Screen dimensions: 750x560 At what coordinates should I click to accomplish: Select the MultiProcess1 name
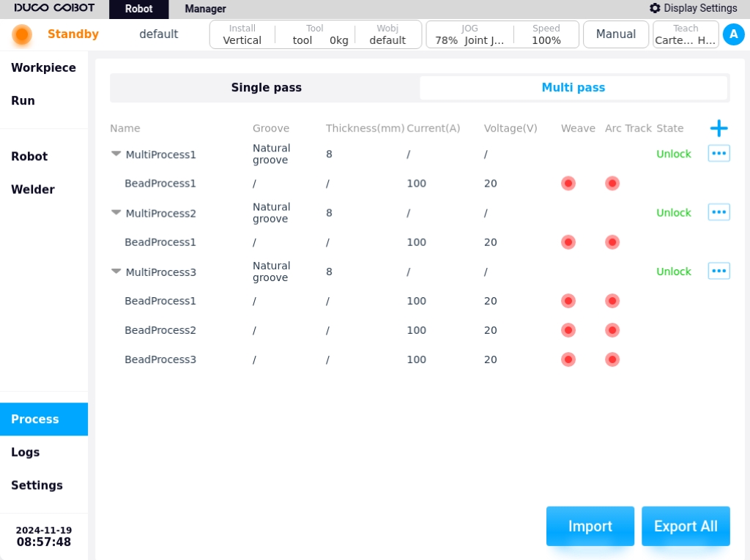[x=160, y=154]
